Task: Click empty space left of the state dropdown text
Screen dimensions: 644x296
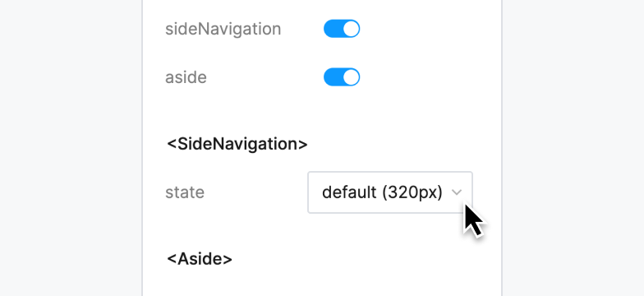Action: click(x=315, y=192)
